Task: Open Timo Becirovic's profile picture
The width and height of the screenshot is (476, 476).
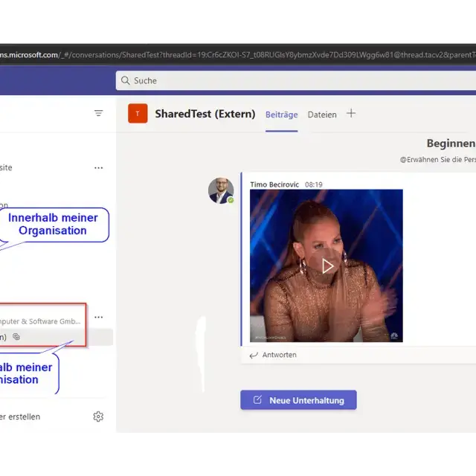Action: tap(221, 190)
